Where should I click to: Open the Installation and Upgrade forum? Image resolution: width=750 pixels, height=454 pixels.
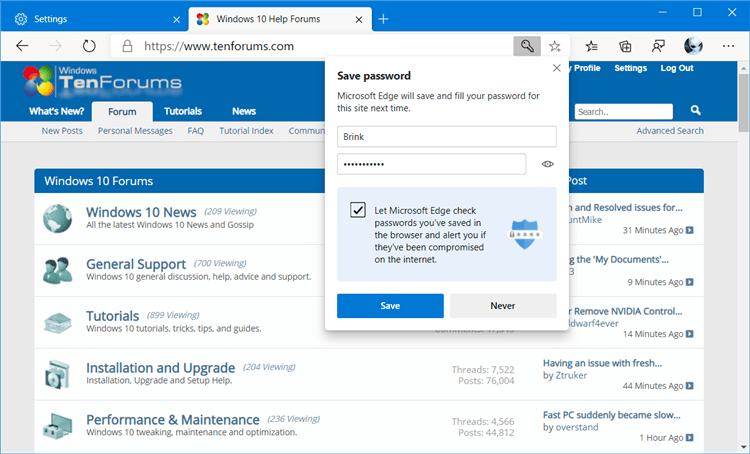(161, 367)
